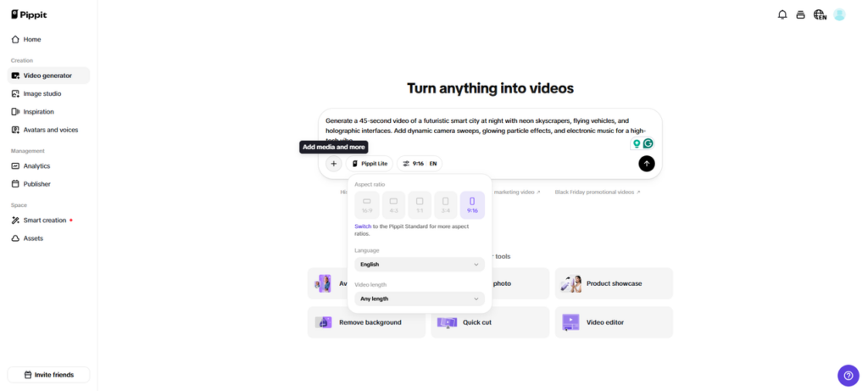
Task: Choose the 1:1 aspect ratio option
Action: tap(420, 205)
